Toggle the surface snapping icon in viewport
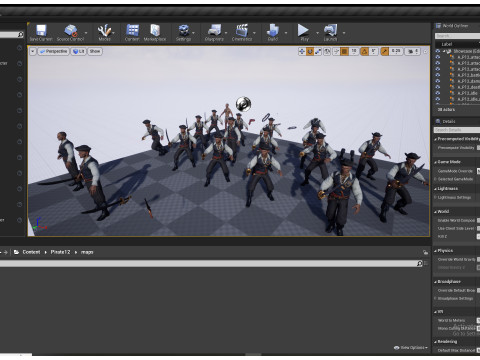Screen dimensions: 480x360 tap(336, 51)
